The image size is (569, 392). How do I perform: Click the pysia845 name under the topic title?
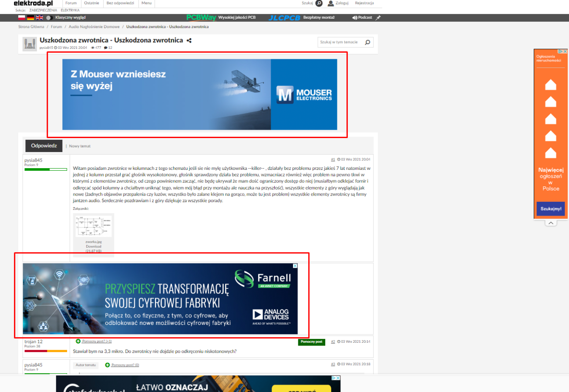[46, 47]
